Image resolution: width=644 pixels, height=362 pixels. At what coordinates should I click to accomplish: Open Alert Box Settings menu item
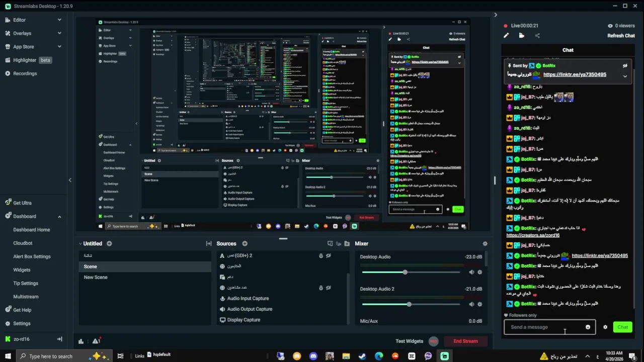32,257
